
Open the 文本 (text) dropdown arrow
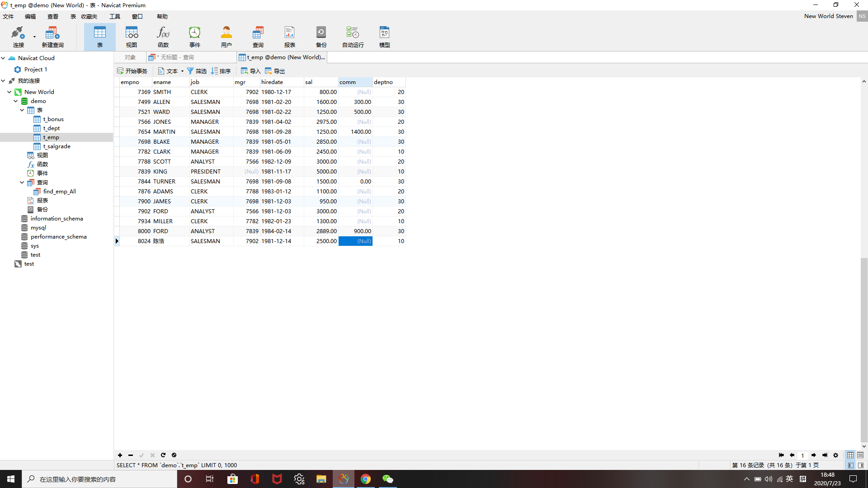182,71
